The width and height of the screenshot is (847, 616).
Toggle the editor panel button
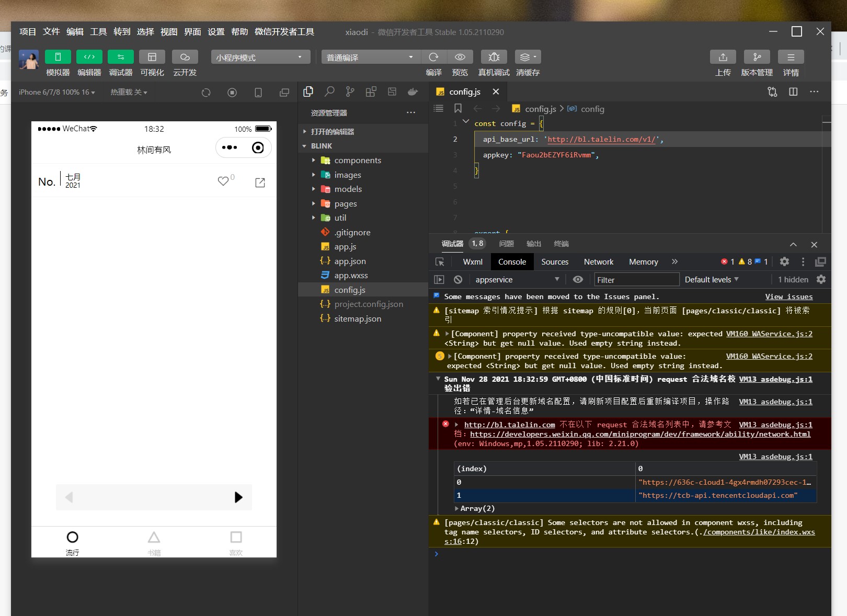click(89, 57)
